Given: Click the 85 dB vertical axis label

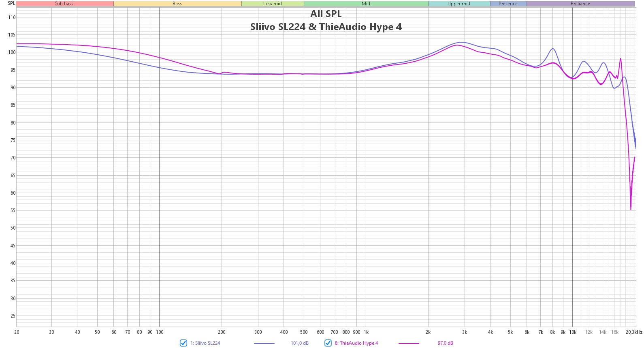Looking at the screenshot, I should [13, 105].
